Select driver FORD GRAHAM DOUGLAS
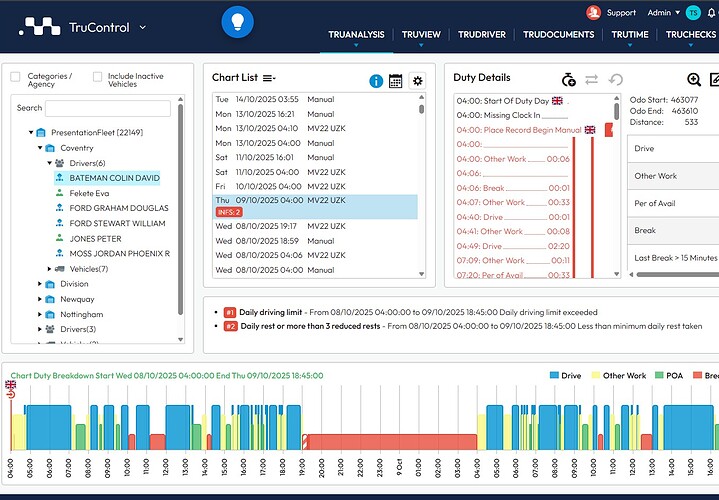Image resolution: width=719 pixels, height=500 pixels. coord(119,208)
